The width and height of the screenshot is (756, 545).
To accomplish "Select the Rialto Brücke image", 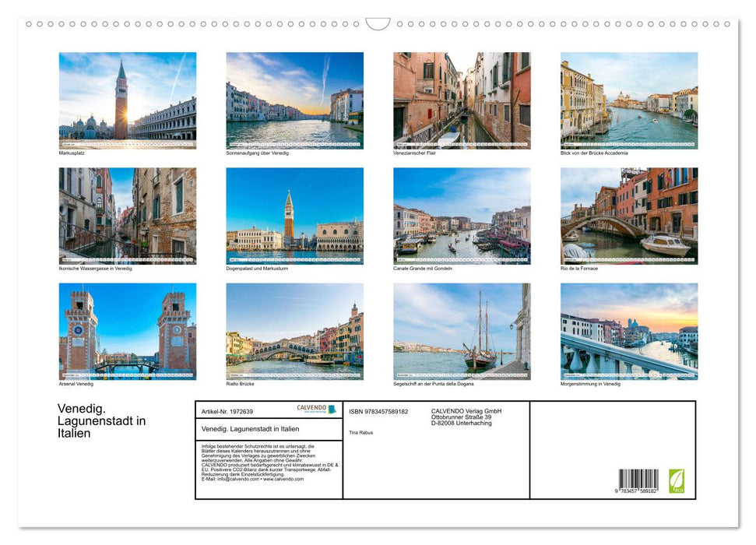I will pos(294,332).
